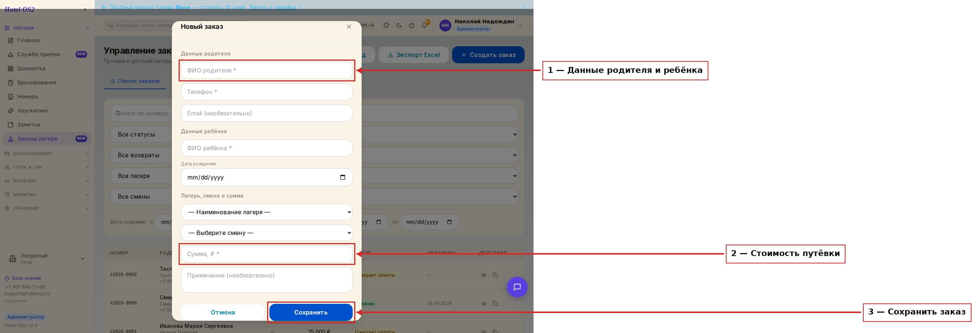This screenshot has height=333, width=980.
Task: Expand the Николай Надеждин user menu chevron
Action: click(521, 26)
